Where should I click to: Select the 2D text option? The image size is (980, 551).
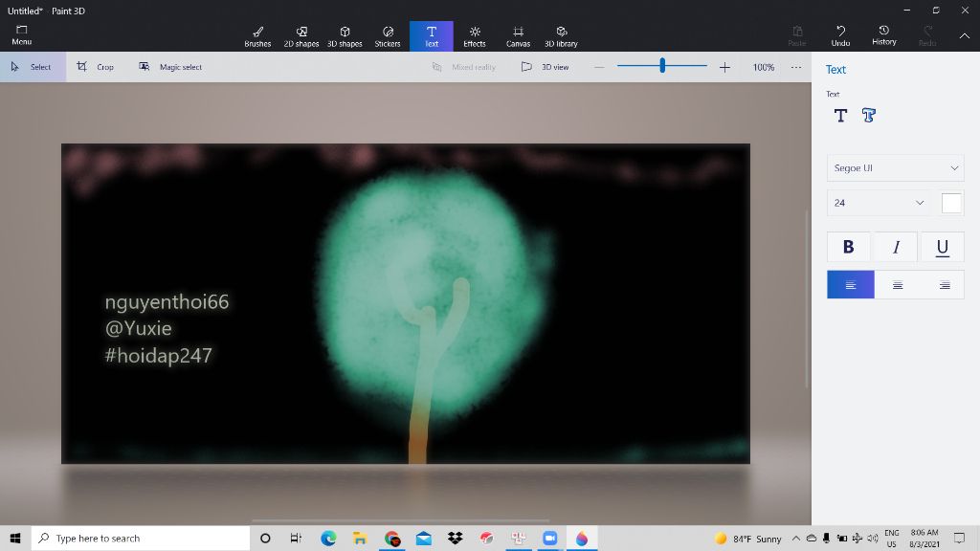(840, 116)
